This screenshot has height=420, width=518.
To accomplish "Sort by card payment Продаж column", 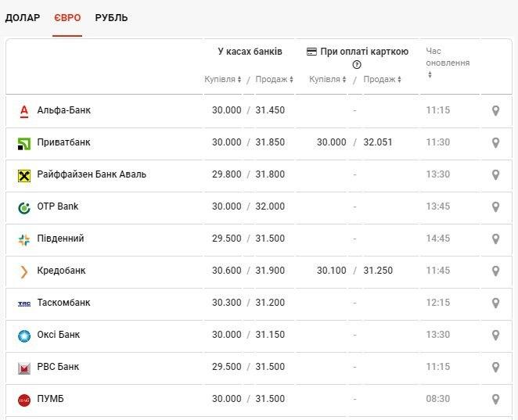I will (x=382, y=79).
